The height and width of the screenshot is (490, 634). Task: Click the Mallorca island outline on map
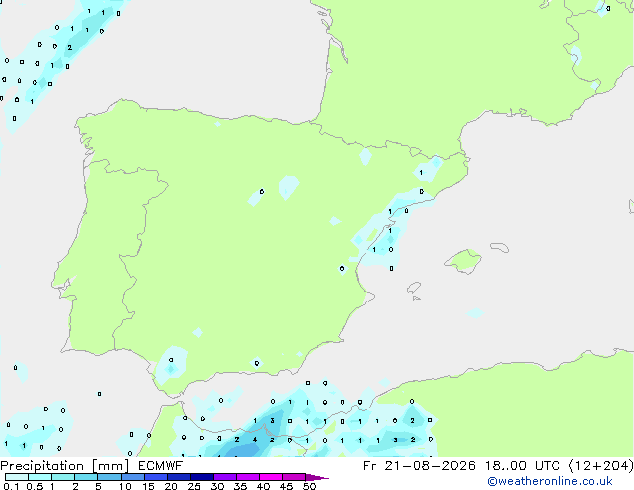click(x=463, y=261)
